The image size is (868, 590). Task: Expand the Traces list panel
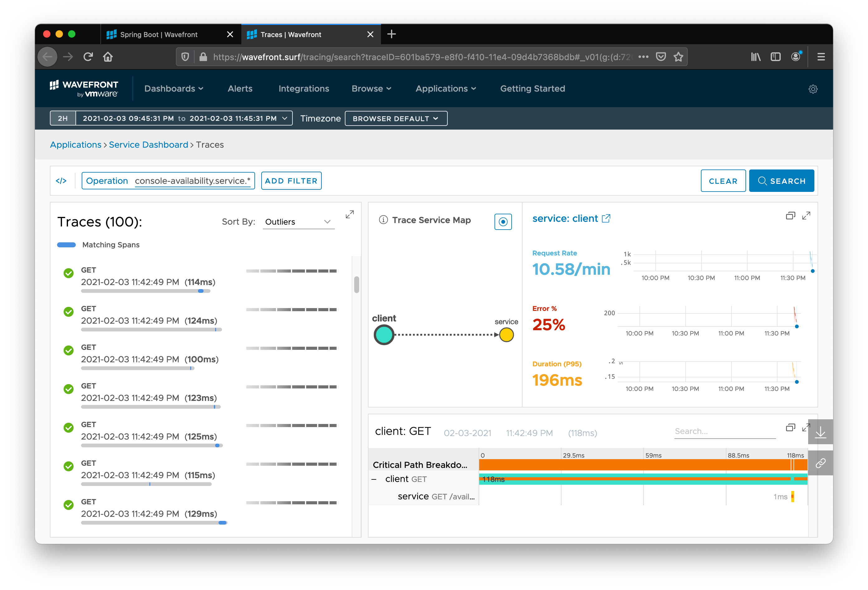tap(349, 214)
